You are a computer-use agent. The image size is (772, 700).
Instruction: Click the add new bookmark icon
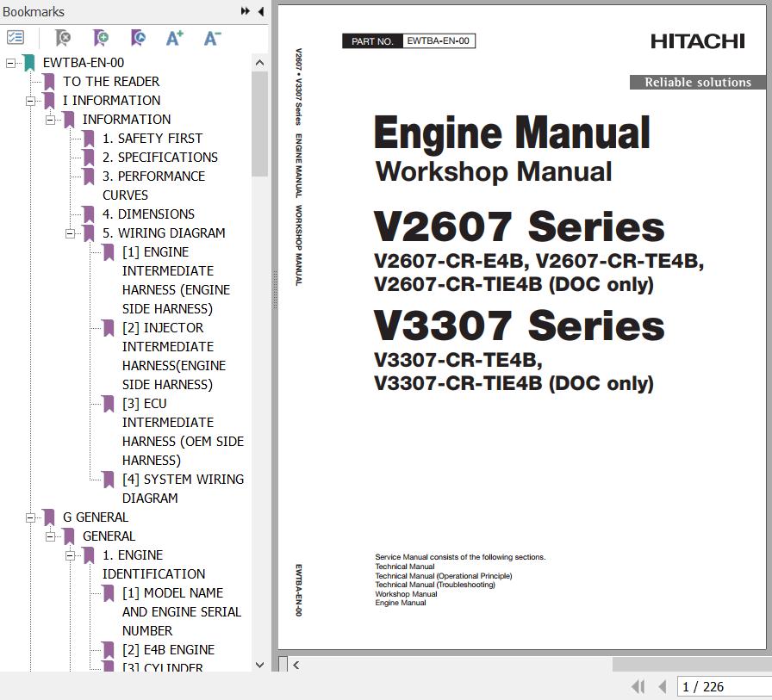(x=101, y=37)
